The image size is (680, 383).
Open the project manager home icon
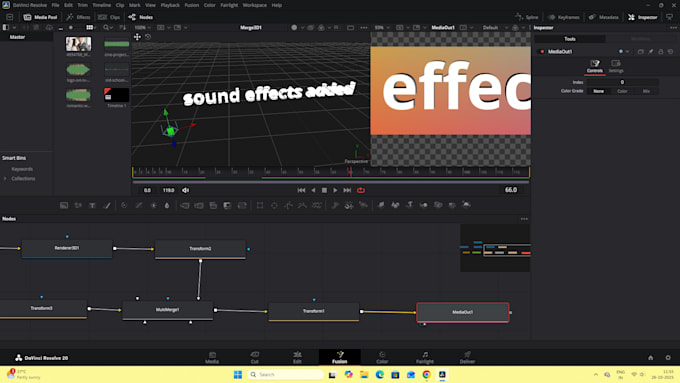coord(651,358)
